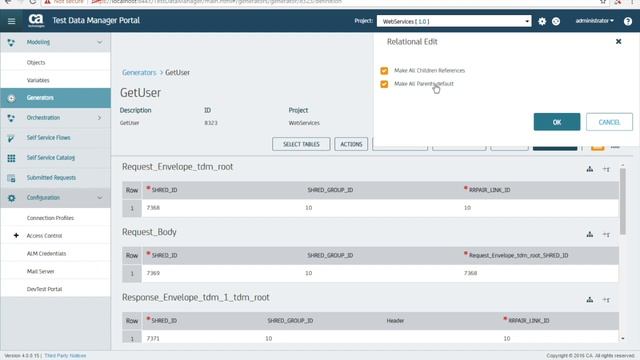This screenshot has width=640, height=360.
Task: Click Request_Envelope_tdm_root_SHRED_ID column header
Action: [518, 255]
